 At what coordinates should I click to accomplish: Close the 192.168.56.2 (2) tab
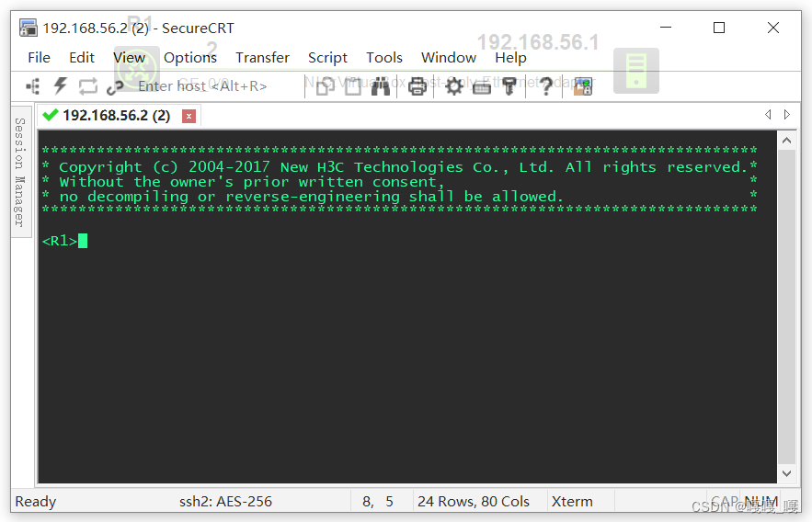click(189, 116)
